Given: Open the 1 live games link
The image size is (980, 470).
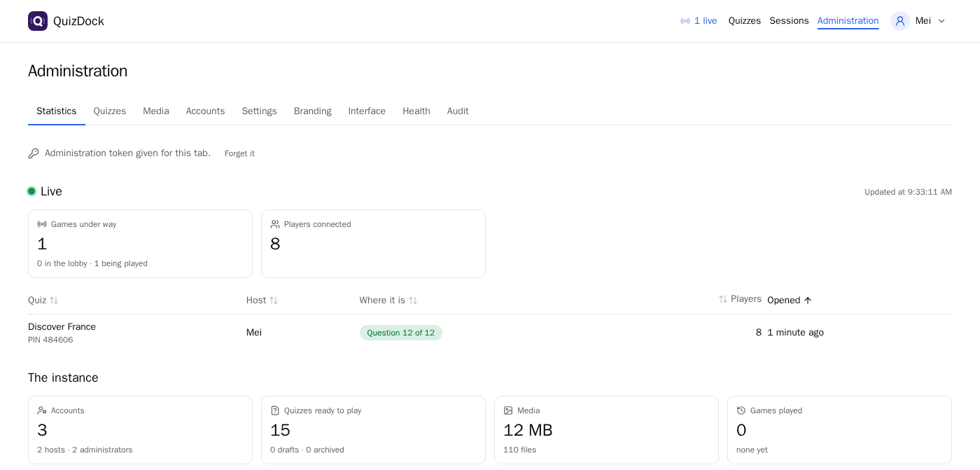Looking at the screenshot, I should coord(699,21).
